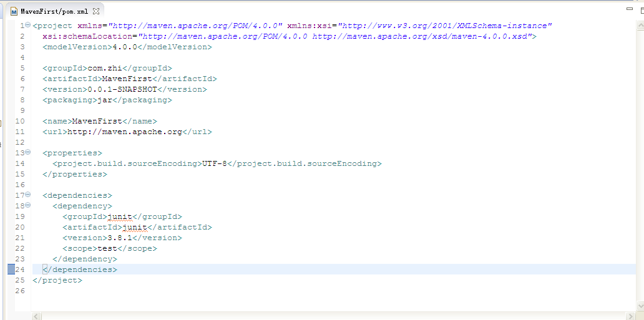Place cursor in the com.zhi groupId value
Viewport: 644px width, 320px height.
coord(105,68)
